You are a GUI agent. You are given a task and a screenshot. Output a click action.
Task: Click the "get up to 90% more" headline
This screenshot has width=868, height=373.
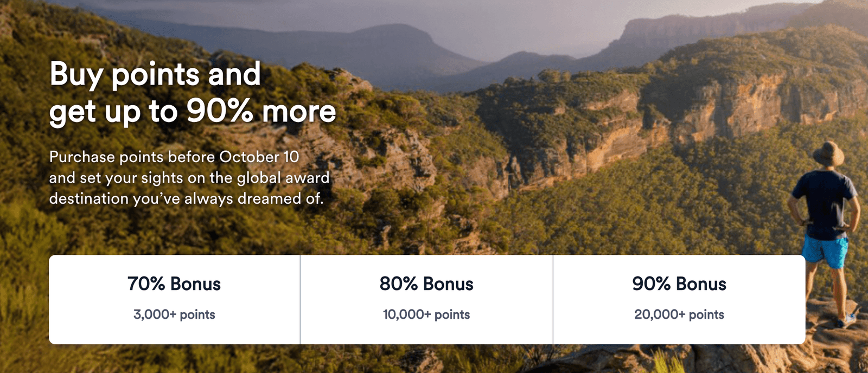(x=193, y=112)
